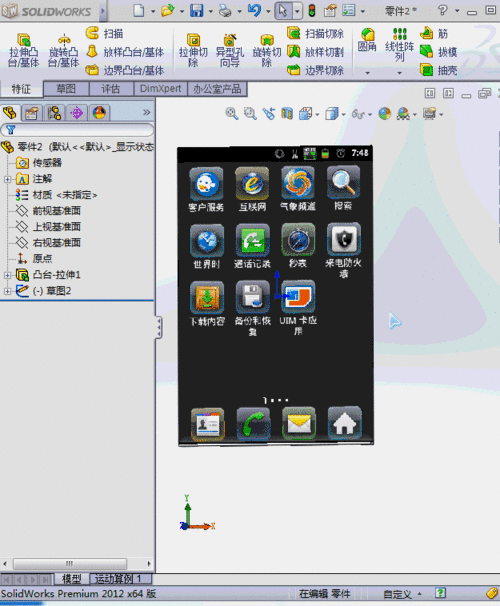Open the 评估 (Evaluate) tab
The width and height of the screenshot is (500, 606).
(x=111, y=89)
